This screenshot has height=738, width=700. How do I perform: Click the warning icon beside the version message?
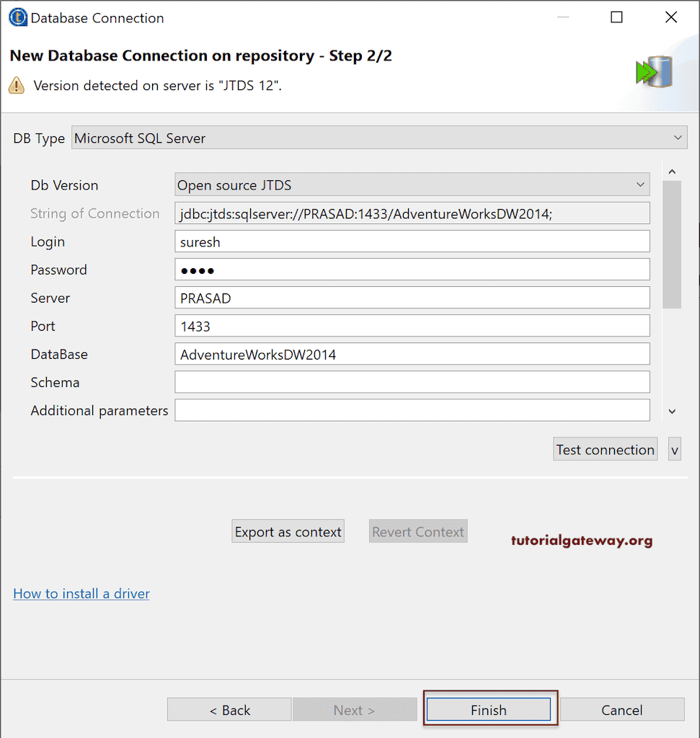pos(15,85)
